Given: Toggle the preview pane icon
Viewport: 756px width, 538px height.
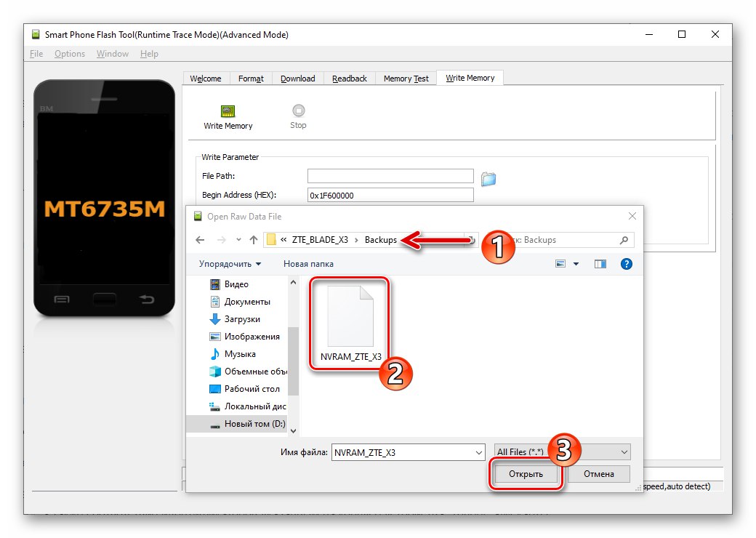Looking at the screenshot, I should click(x=600, y=264).
